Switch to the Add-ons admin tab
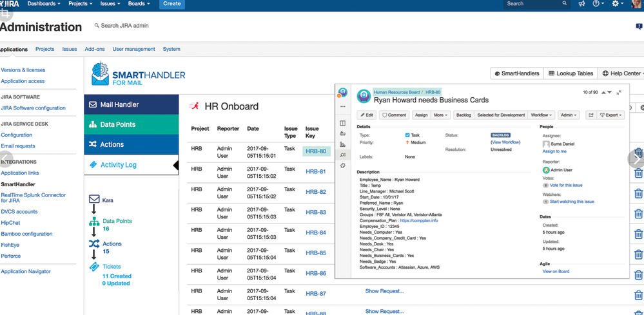Image resolution: width=644 pixels, height=315 pixels. (x=95, y=49)
